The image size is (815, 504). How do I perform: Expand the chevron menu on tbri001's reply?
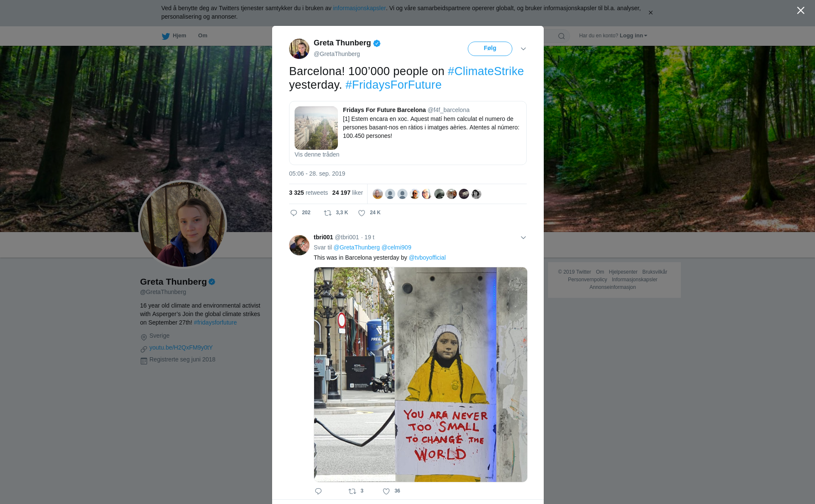(523, 238)
